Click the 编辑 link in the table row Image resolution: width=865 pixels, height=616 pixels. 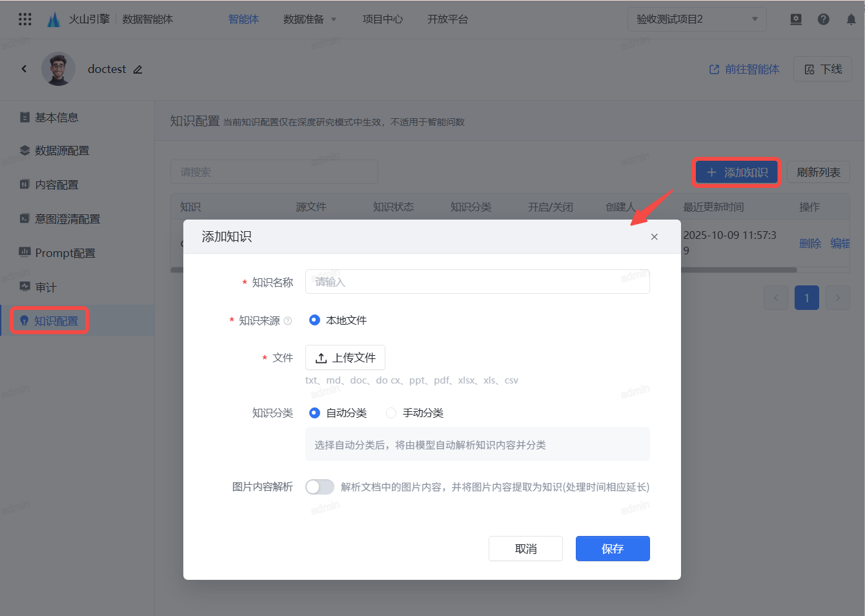pos(840,243)
